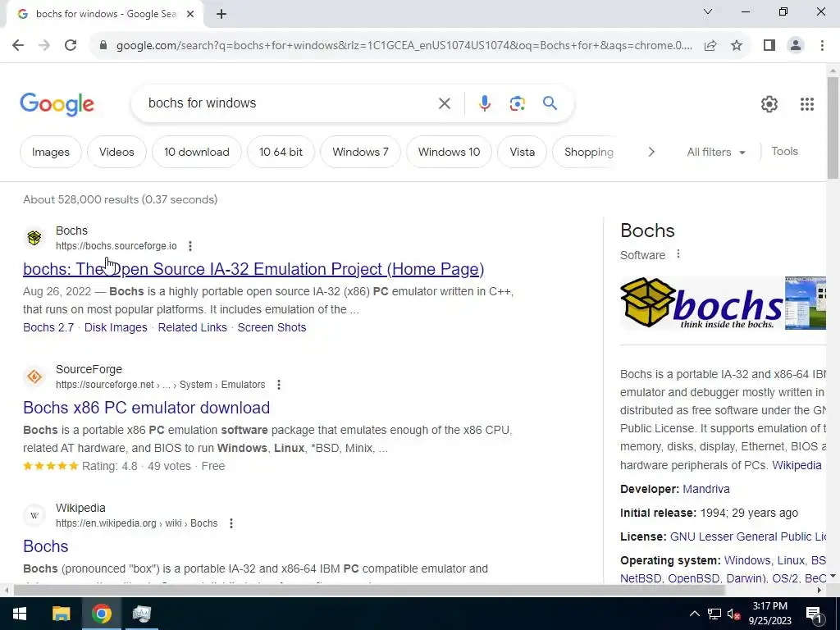Reload the current page
Image resolution: width=840 pixels, height=630 pixels.
pos(71,46)
